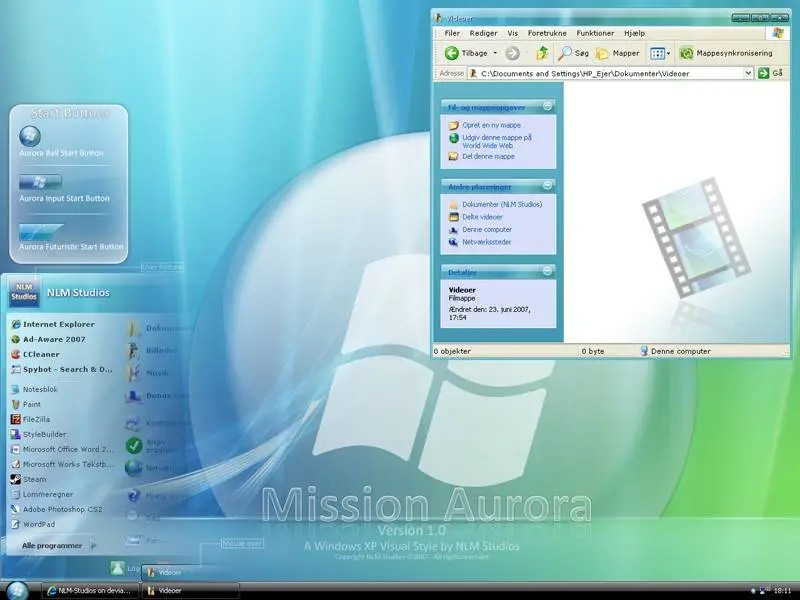800x600 pixels.
Task: Open the Filer menu
Action: point(452,33)
